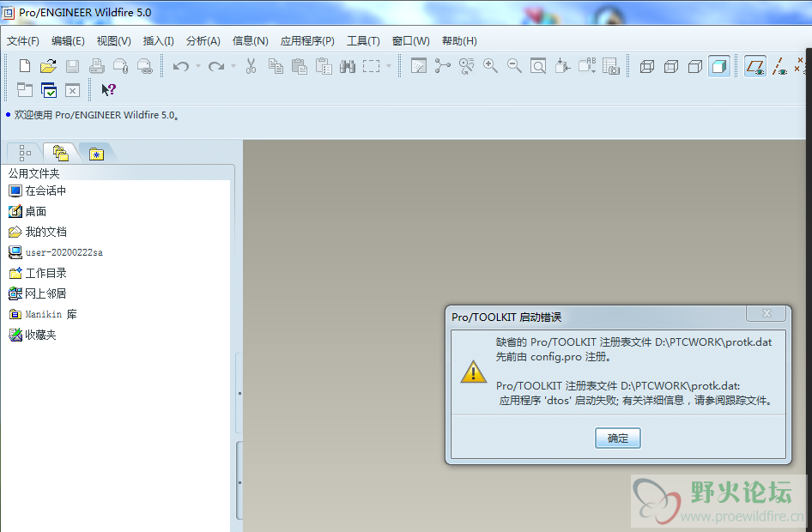Open the 文件(F) menu
The image size is (812, 532).
(23, 41)
